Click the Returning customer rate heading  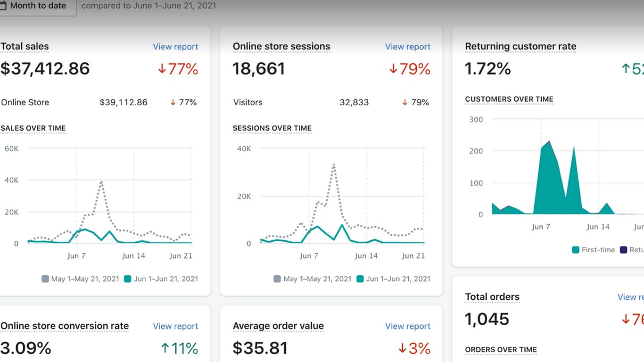(520, 47)
